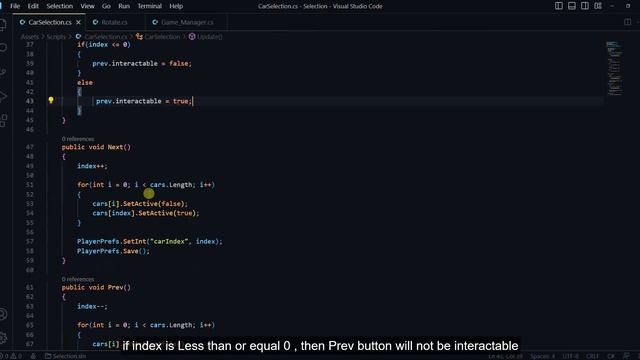Click the CRLF line ending status item
Screen dimensions: 640x360
pyautogui.click(x=592, y=356)
